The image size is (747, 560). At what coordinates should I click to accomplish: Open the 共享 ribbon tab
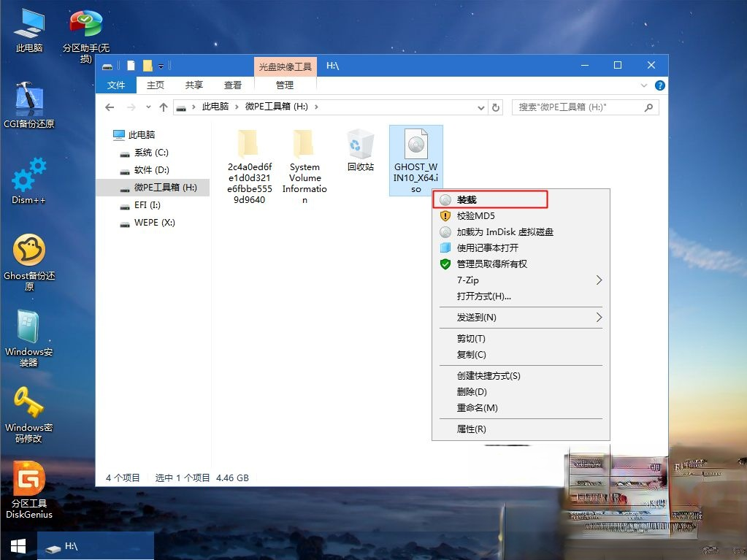[194, 85]
